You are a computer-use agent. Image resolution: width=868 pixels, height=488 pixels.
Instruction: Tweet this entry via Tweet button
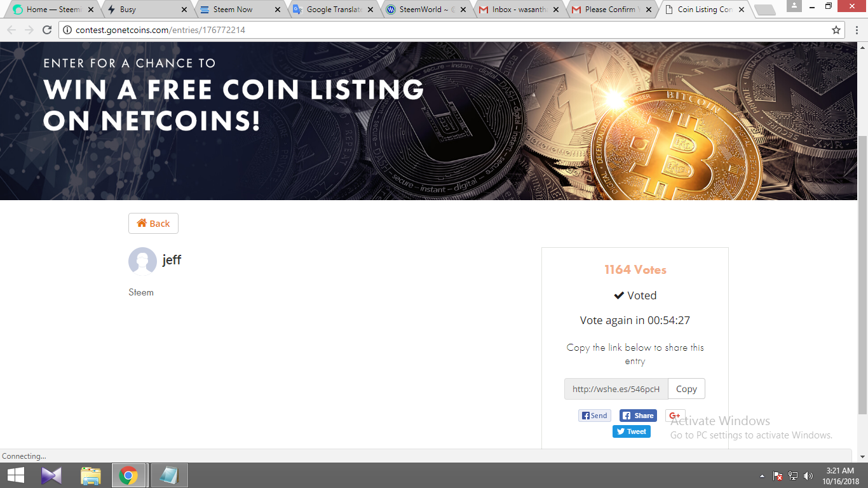click(x=632, y=431)
